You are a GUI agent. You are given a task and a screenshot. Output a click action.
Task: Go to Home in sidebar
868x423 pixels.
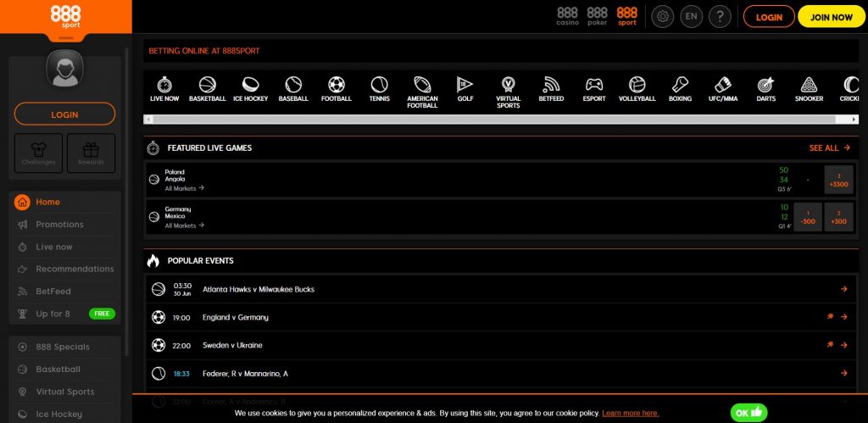(64, 202)
